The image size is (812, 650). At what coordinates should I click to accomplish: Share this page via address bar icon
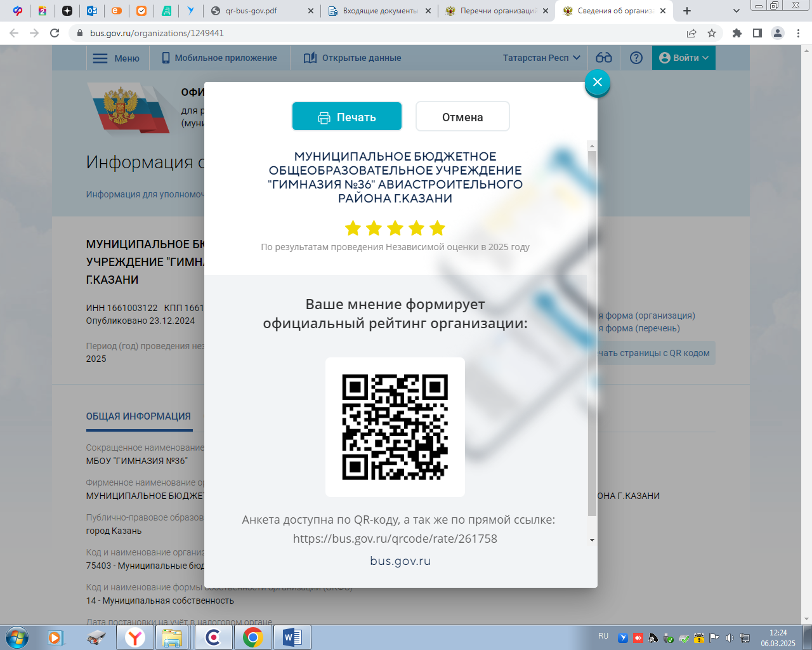pos(691,33)
